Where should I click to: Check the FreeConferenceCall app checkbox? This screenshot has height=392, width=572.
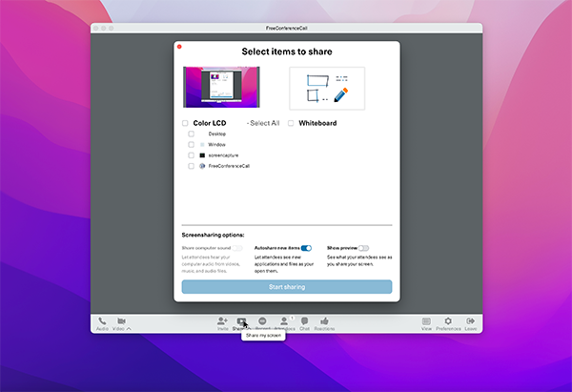[191, 166]
